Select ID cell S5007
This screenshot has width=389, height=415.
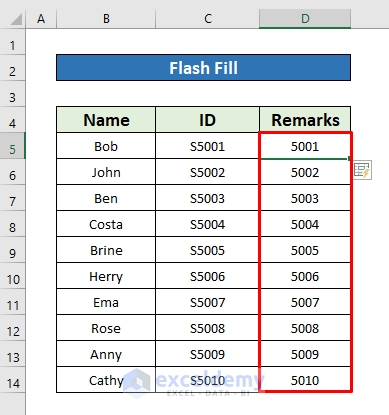point(207,302)
